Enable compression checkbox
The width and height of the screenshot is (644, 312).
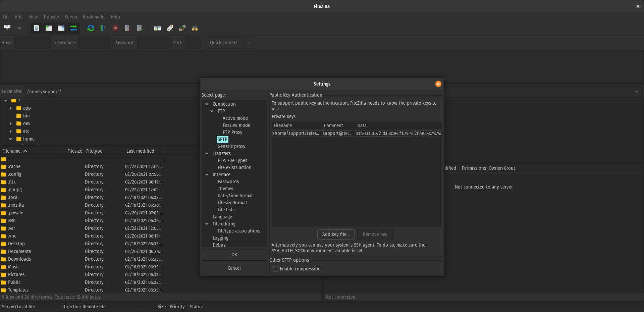pyautogui.click(x=276, y=269)
